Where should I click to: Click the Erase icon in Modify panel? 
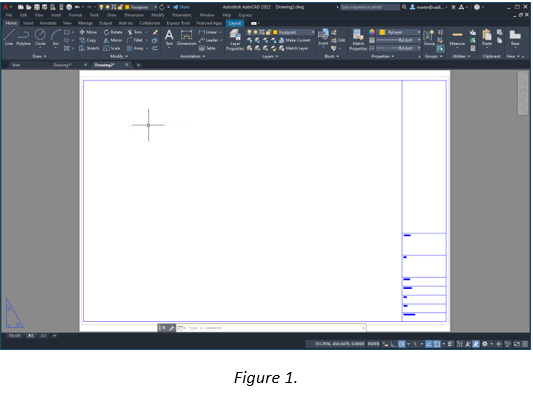point(155,32)
